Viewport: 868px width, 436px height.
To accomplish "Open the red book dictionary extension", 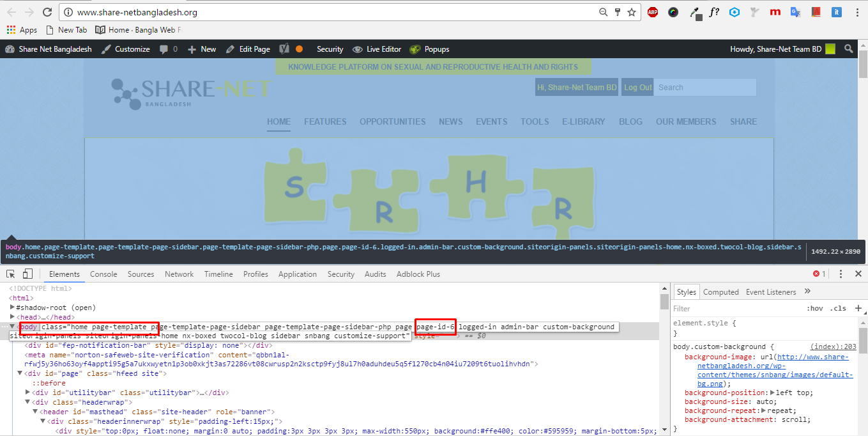I will (816, 12).
